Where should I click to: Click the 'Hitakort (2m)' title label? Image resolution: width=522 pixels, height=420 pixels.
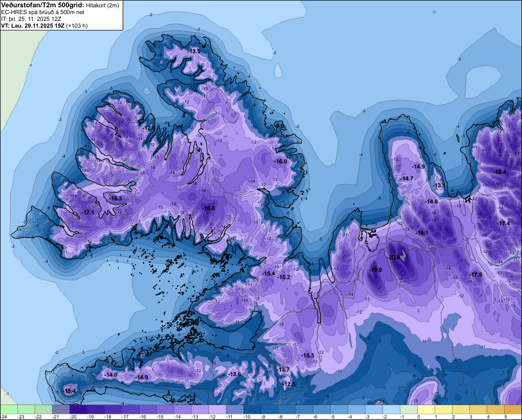point(102,5)
